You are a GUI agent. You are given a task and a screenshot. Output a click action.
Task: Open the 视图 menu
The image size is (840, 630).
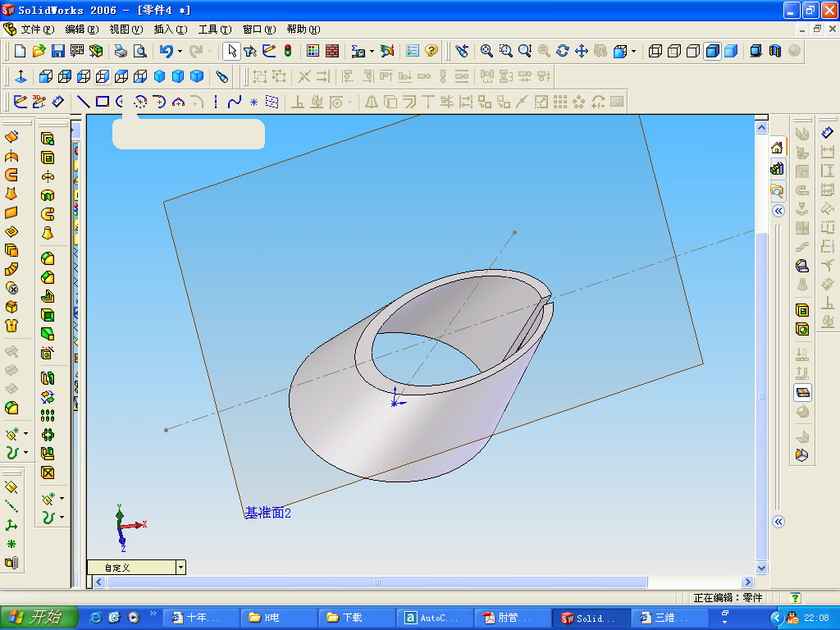pos(126,29)
